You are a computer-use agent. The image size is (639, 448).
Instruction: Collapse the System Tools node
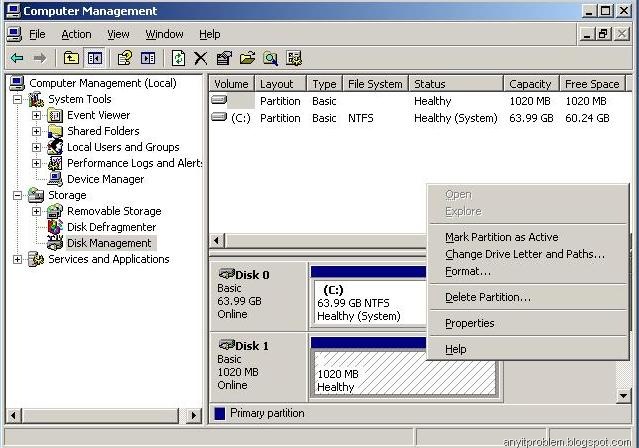point(18,99)
